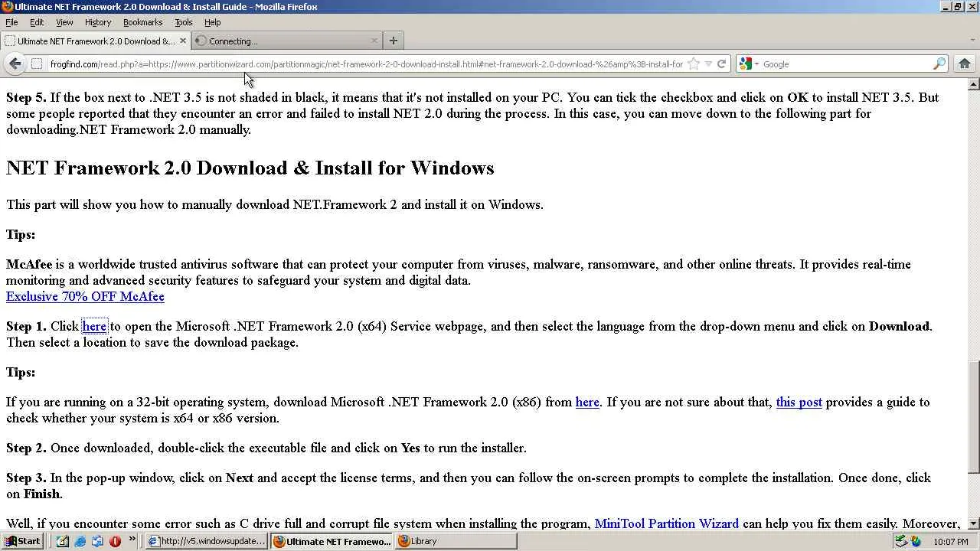
Task: Expand the quick launch overflow chevron
Action: [132, 540]
